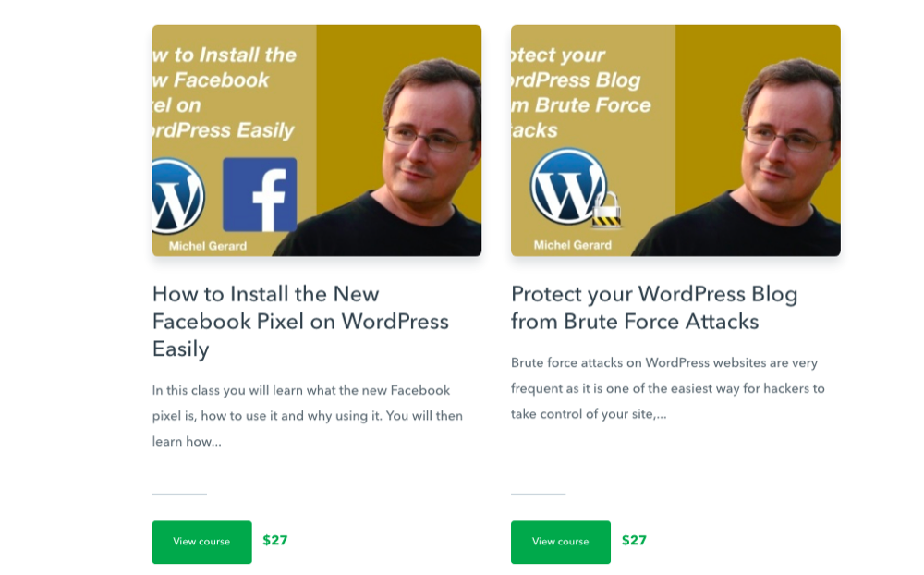
Task: Click the $27 price of Brute Force course
Action: [634, 540]
